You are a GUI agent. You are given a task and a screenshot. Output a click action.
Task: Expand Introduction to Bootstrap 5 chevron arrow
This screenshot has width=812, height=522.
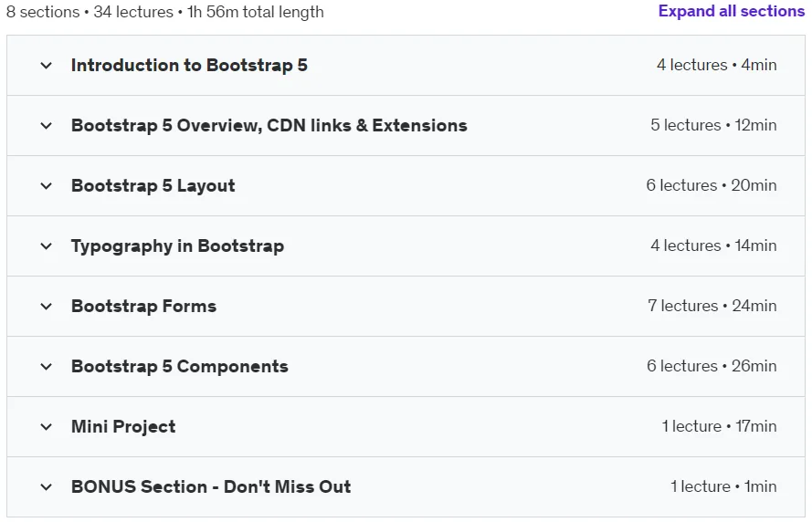[46, 66]
